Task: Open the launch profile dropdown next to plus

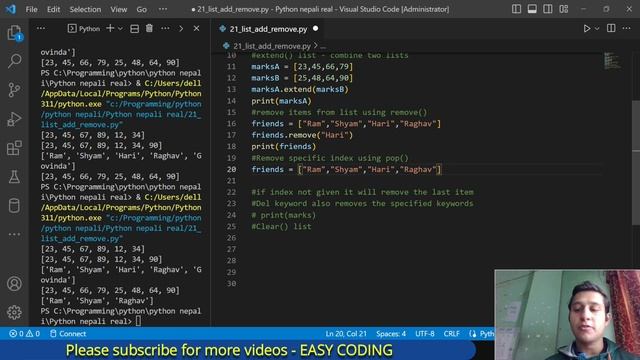Action: (120, 29)
